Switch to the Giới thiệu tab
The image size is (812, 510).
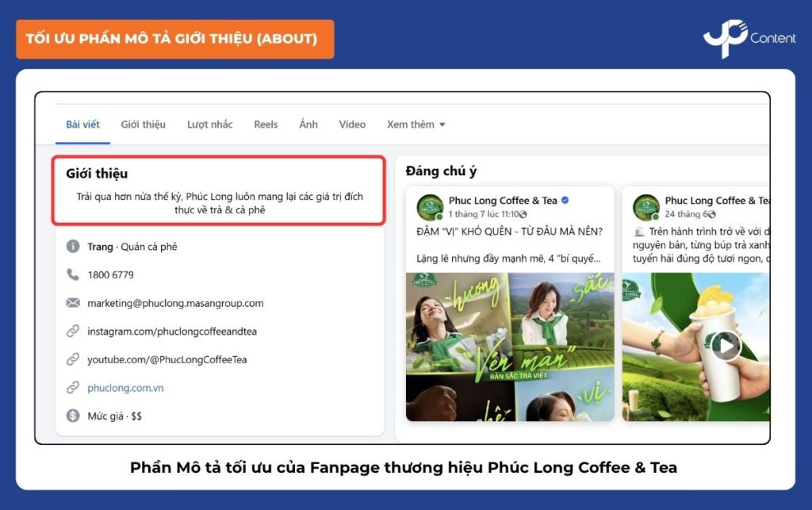tap(144, 124)
